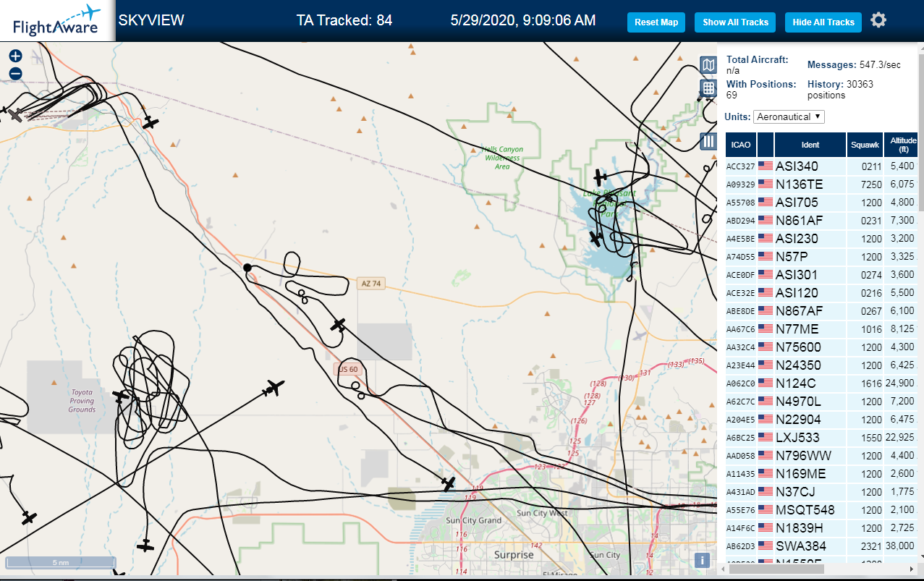This screenshot has height=581, width=924.
Task: Select N4970L aircraft row
Action: [821, 402]
